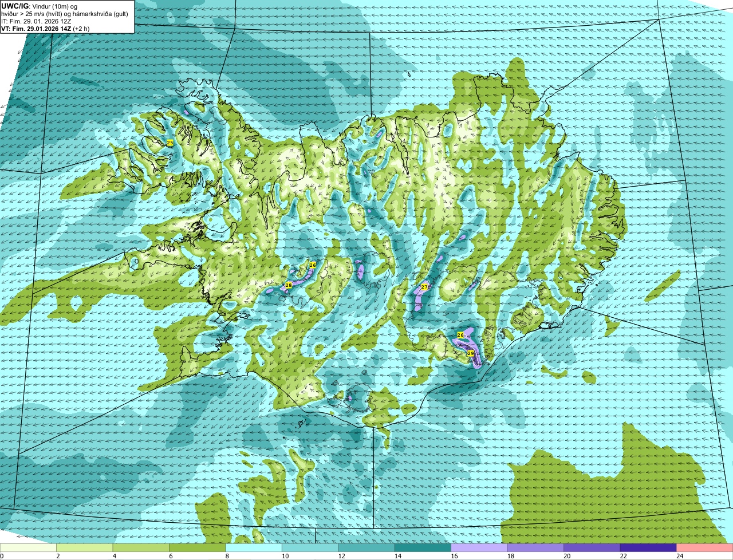Click the yellow gust label 26 beside label 28
The height and width of the screenshot is (560, 733).
313,265
